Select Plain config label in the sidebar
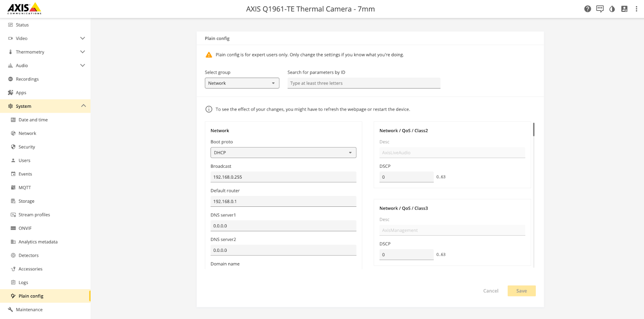The width and height of the screenshot is (644, 319). [31, 296]
